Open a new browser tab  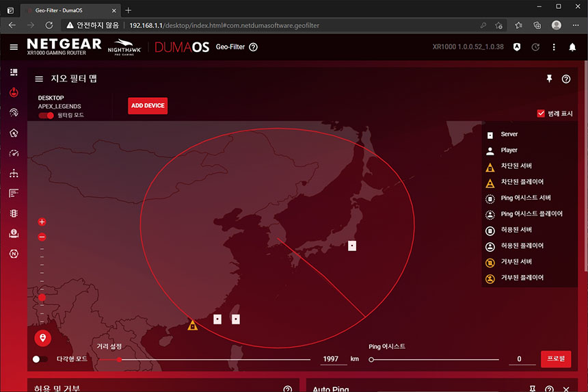pos(129,10)
